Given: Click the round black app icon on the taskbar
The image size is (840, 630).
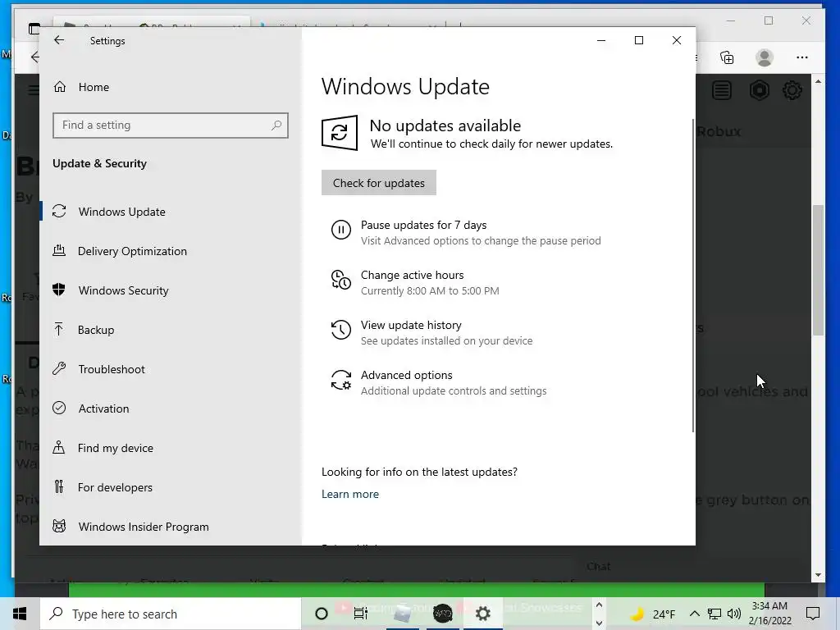Looking at the screenshot, I should pos(442,614).
